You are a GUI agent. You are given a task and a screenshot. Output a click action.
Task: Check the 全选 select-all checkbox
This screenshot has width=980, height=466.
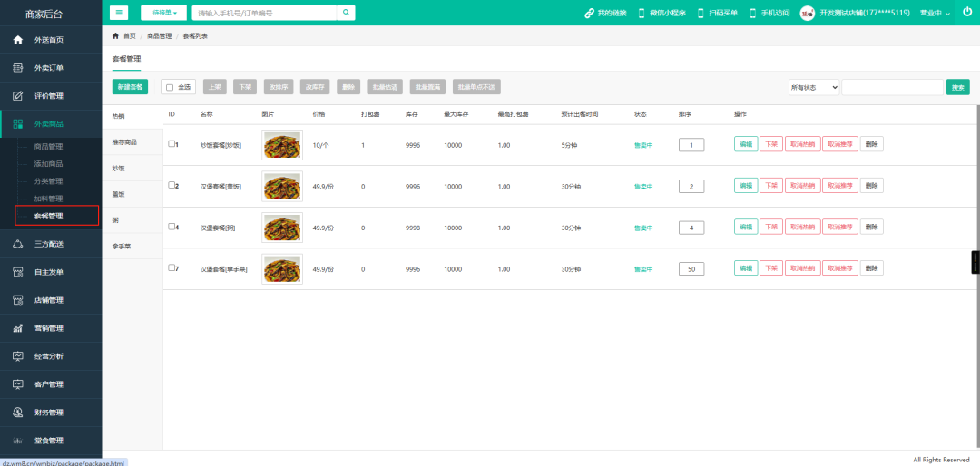pos(170,87)
